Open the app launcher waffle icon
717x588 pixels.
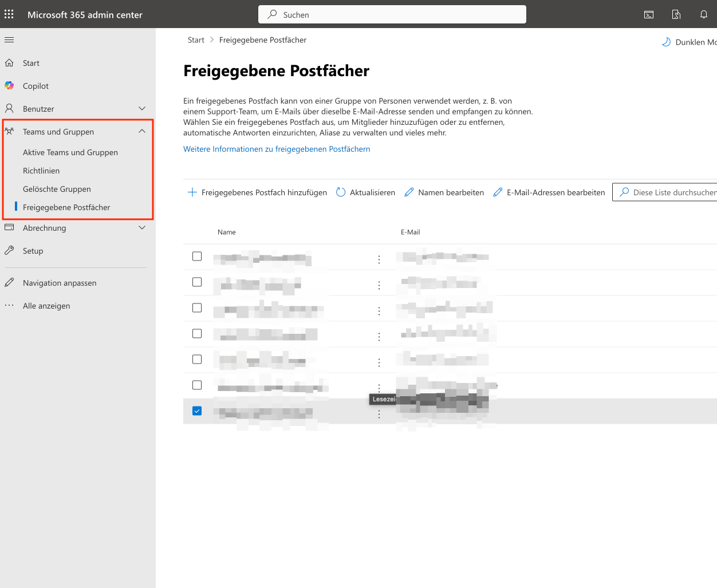tap(9, 14)
